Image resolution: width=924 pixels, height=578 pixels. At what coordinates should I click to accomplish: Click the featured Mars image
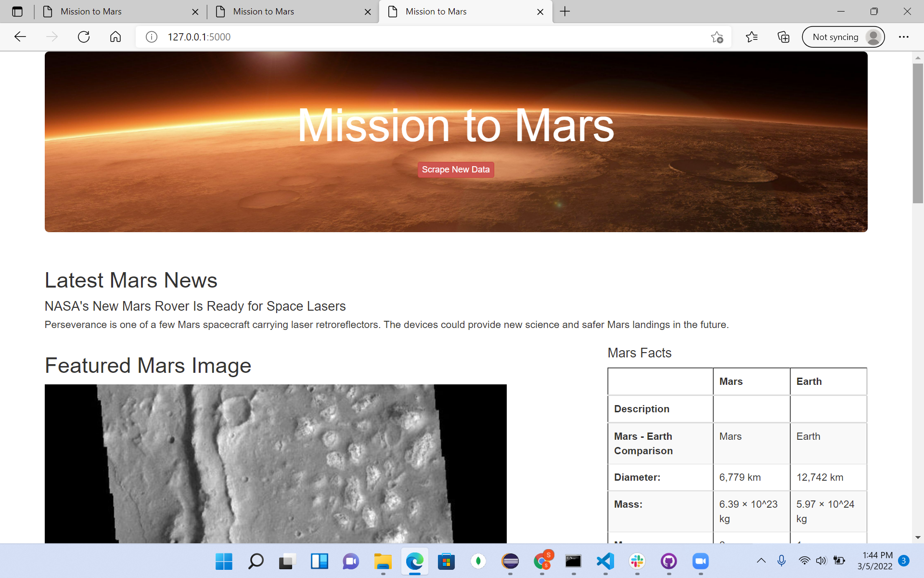276,463
